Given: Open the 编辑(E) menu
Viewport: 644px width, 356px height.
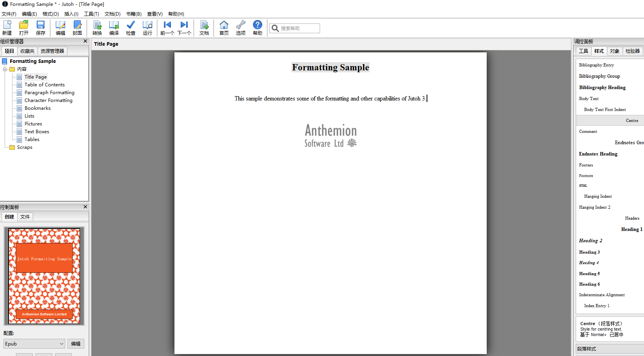Looking at the screenshot, I should click(x=29, y=14).
